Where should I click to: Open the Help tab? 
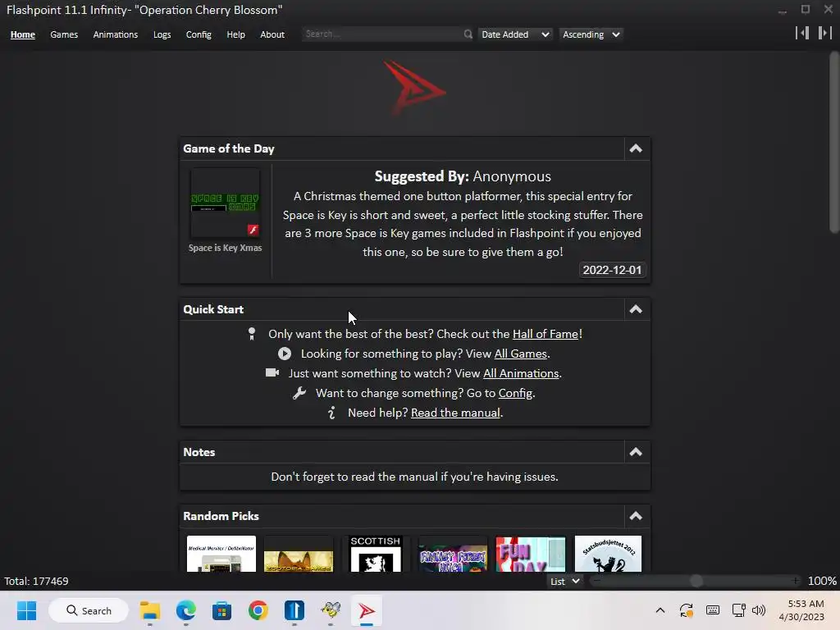(235, 34)
